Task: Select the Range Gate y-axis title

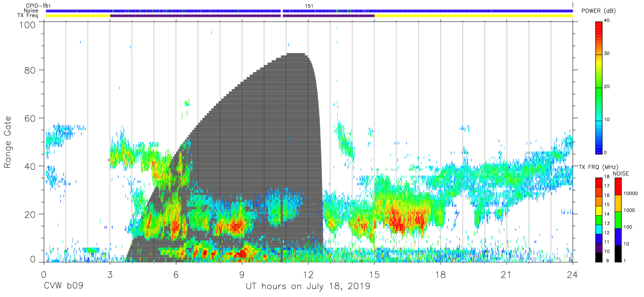Action: (8, 142)
